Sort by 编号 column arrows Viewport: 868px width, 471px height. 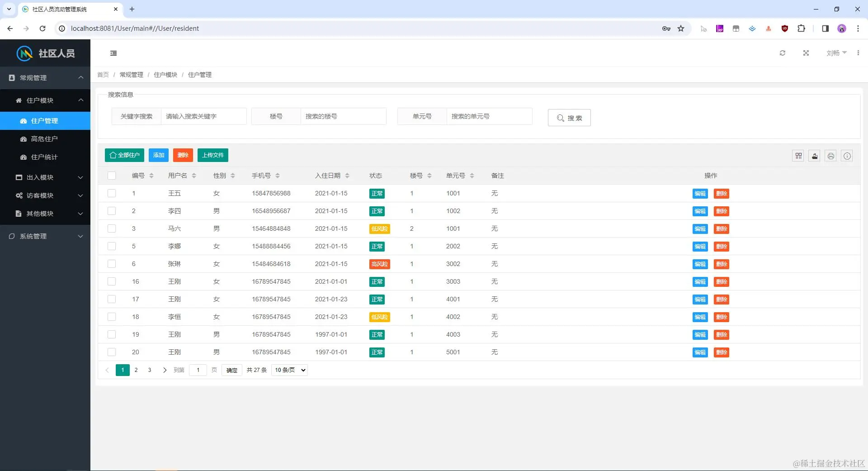(x=151, y=176)
